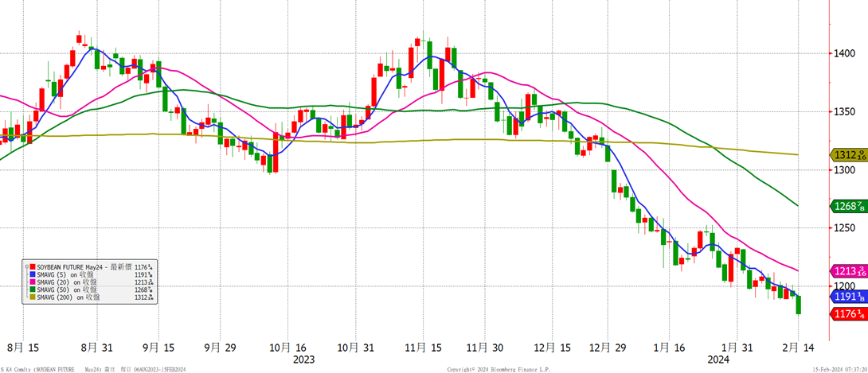Click the 1213 value in the legend box
Screen dimensions: 868x373
[x=144, y=282]
